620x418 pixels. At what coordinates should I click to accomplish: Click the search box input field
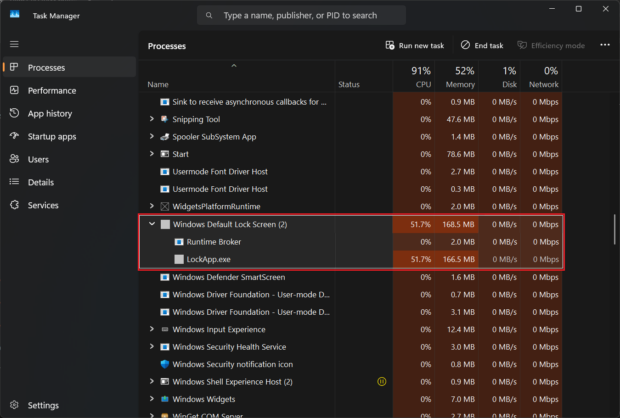[301, 15]
